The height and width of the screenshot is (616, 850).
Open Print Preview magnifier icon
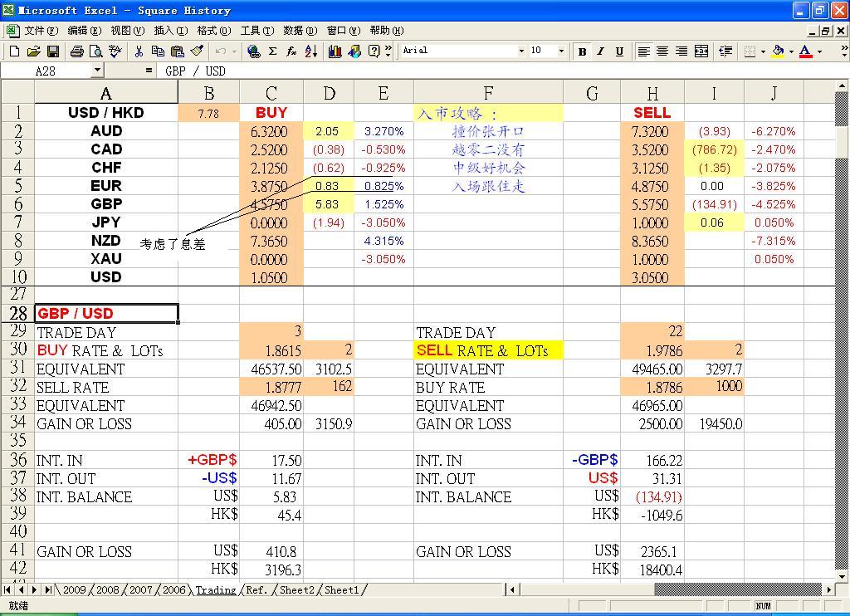pos(96,51)
